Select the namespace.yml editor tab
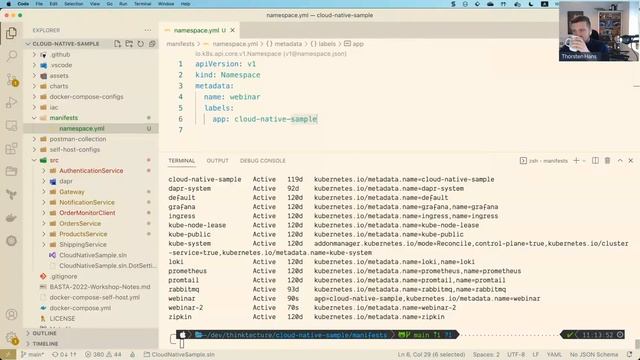640x360 pixels. pyautogui.click(x=199, y=30)
